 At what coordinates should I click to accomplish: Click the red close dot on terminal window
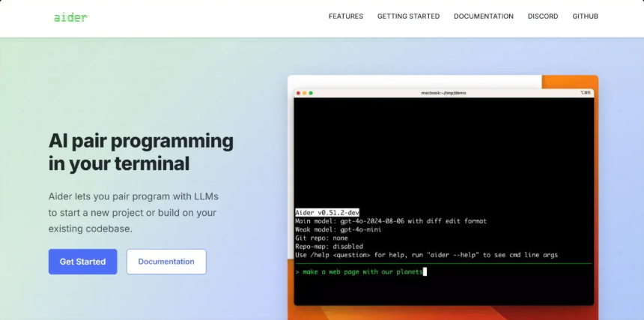(x=299, y=93)
